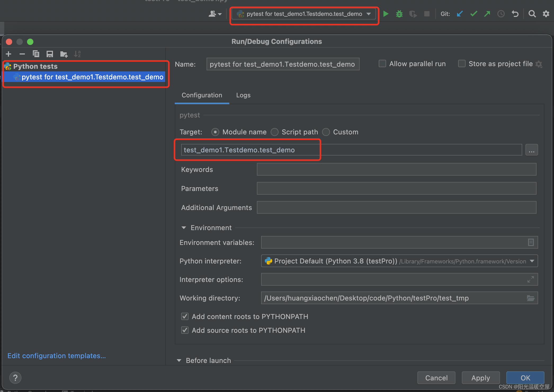The height and width of the screenshot is (392, 554).
Task: Open the user account icon menu
Action: (215, 14)
